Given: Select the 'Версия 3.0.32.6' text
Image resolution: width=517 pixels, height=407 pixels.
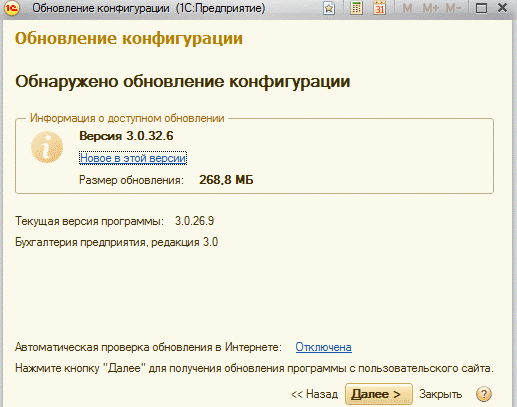Looking at the screenshot, I should pos(126,136).
